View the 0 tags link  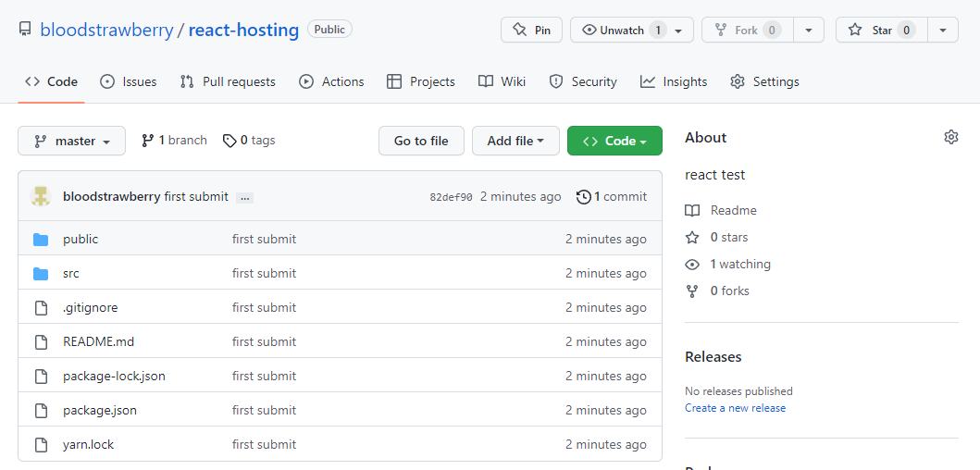[249, 141]
